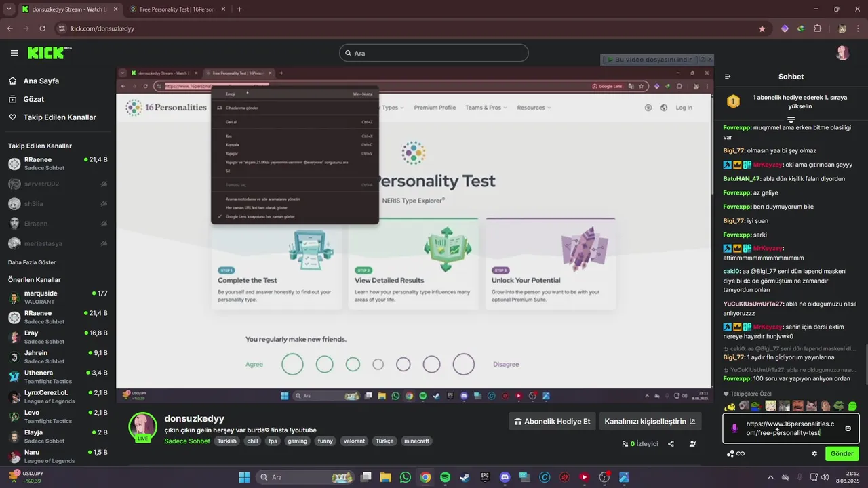Image resolution: width=868 pixels, height=488 pixels.
Task: Click the kick.com address bar
Action: [x=413, y=28]
